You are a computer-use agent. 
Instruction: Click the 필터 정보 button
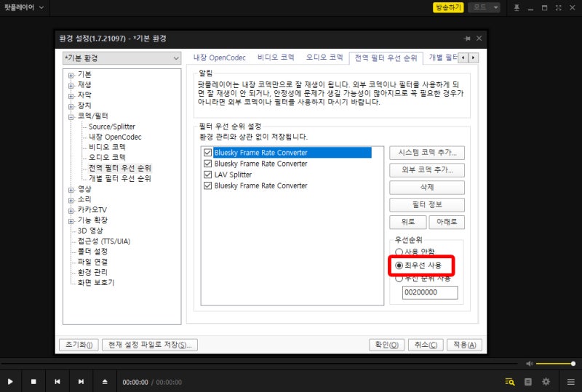(427, 205)
